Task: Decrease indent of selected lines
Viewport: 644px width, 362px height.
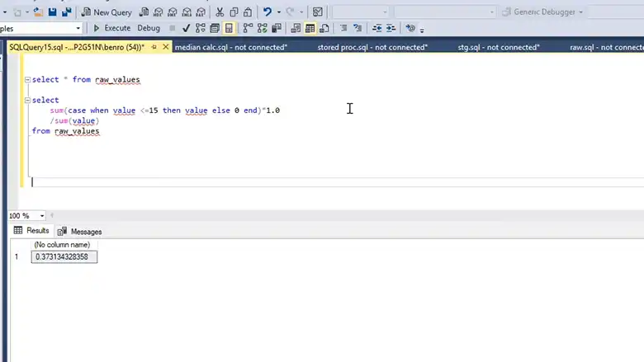Action: click(376, 28)
